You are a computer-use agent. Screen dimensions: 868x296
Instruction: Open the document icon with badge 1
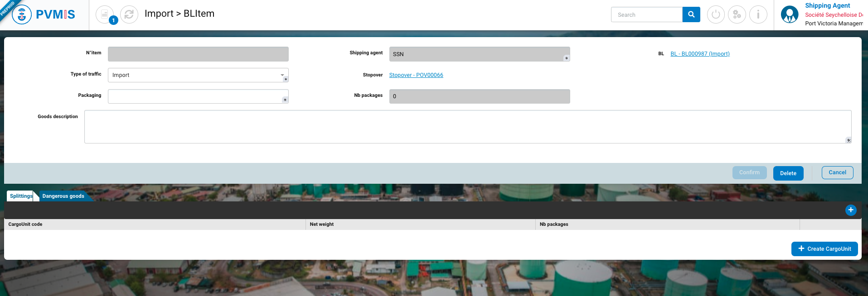pyautogui.click(x=105, y=14)
